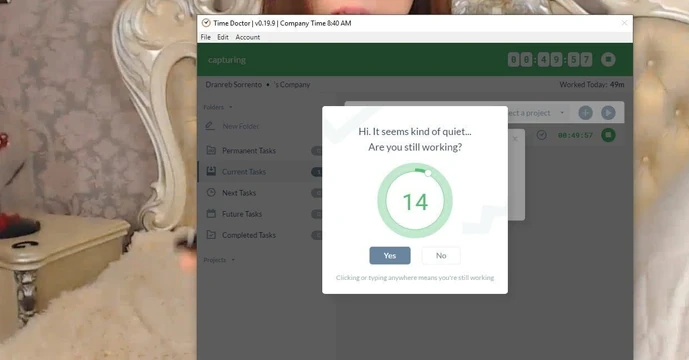Open the Next Tasks clock icon
This screenshot has height=360, width=689.
point(211,193)
